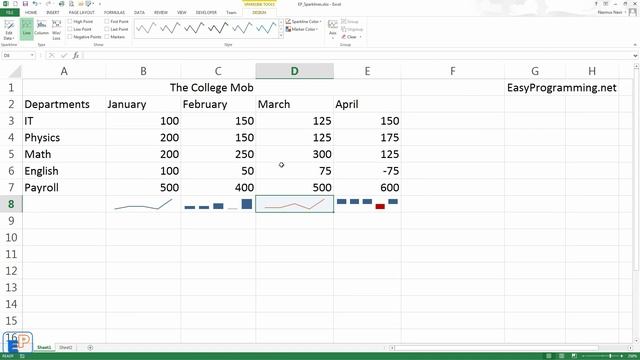Open the Name Box dropdown arrow
Image resolution: width=640 pixels, height=360 pixels.
click(x=32, y=55)
